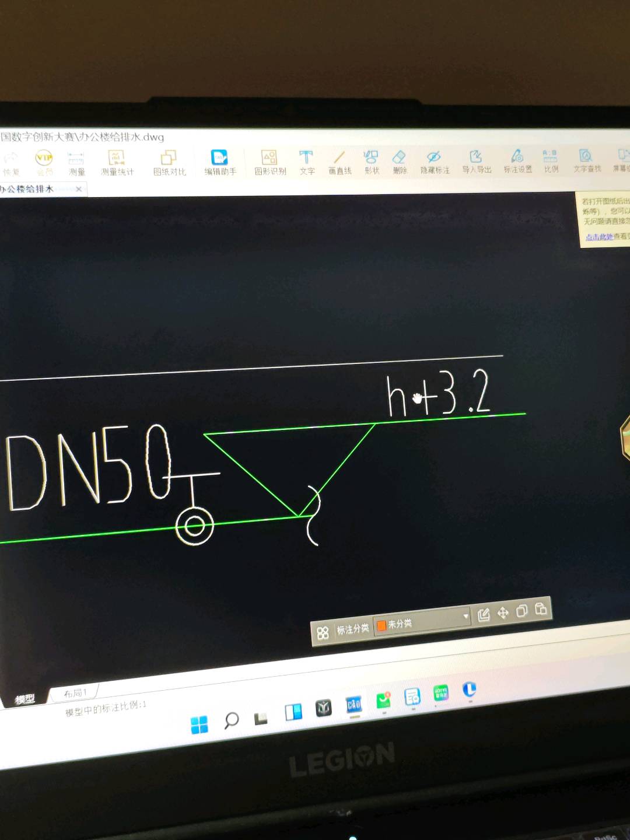Open the 点击此处 link in notice
Screen dimensions: 630x840
[x=599, y=237]
